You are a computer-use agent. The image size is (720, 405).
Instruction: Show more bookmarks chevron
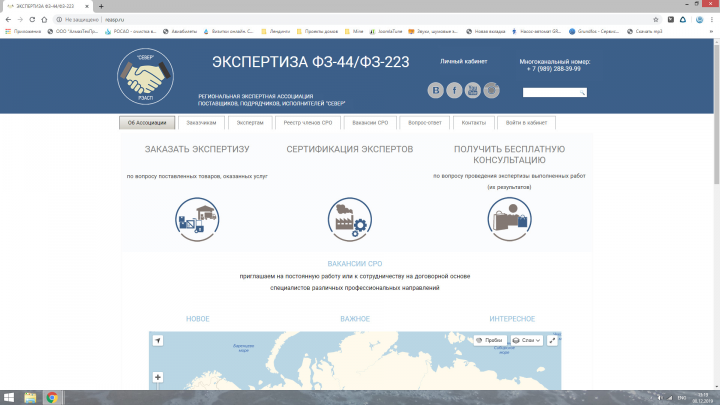tap(711, 31)
